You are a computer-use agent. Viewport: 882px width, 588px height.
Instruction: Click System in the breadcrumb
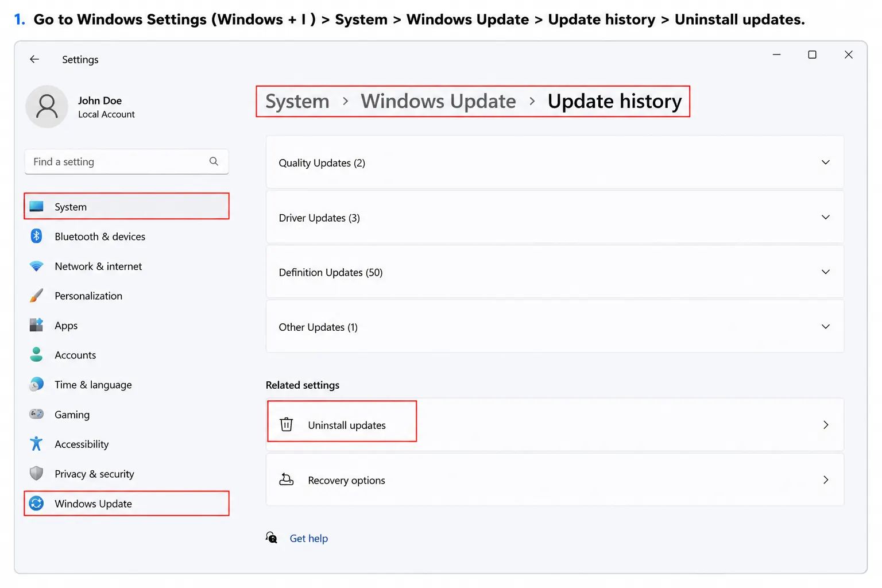[297, 101]
